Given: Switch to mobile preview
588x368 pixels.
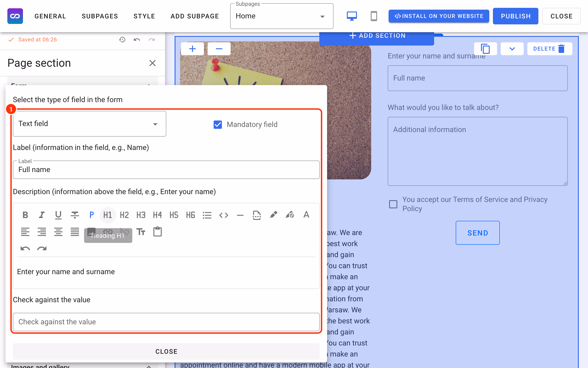Looking at the screenshot, I should point(374,16).
